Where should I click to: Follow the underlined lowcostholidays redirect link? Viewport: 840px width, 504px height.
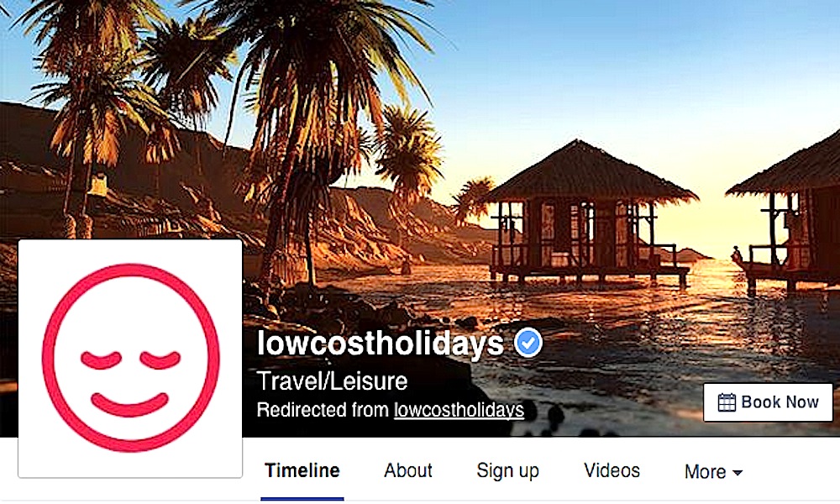(459, 410)
